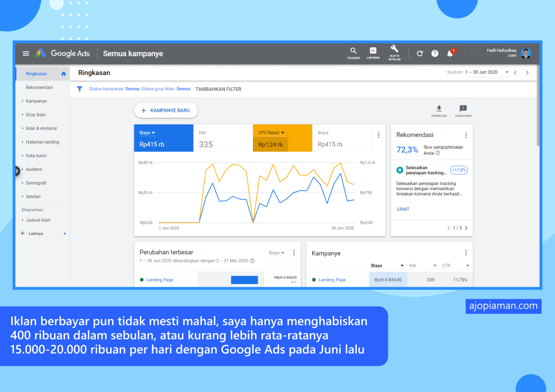Click plus icon next to Lainnya
The height and width of the screenshot is (392, 555).
(23, 234)
